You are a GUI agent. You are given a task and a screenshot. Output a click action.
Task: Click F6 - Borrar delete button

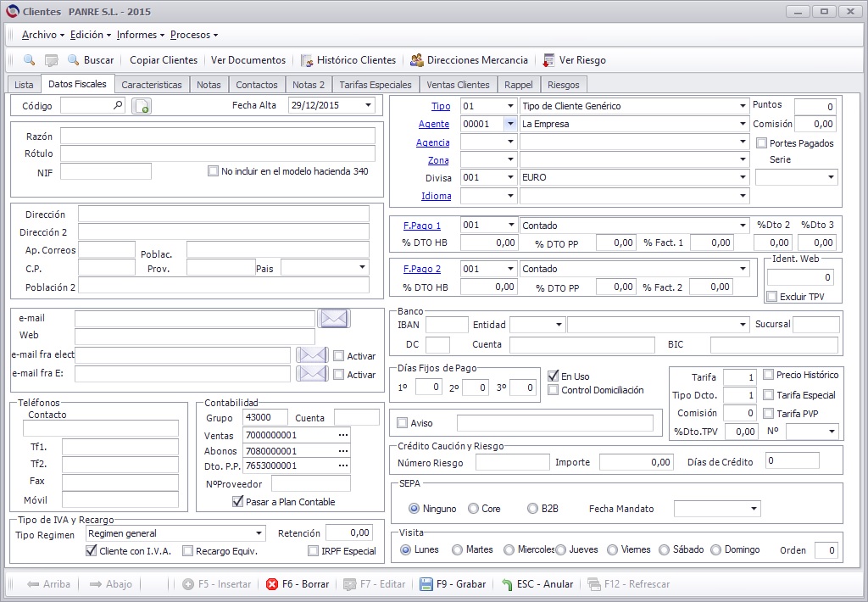[x=298, y=583]
